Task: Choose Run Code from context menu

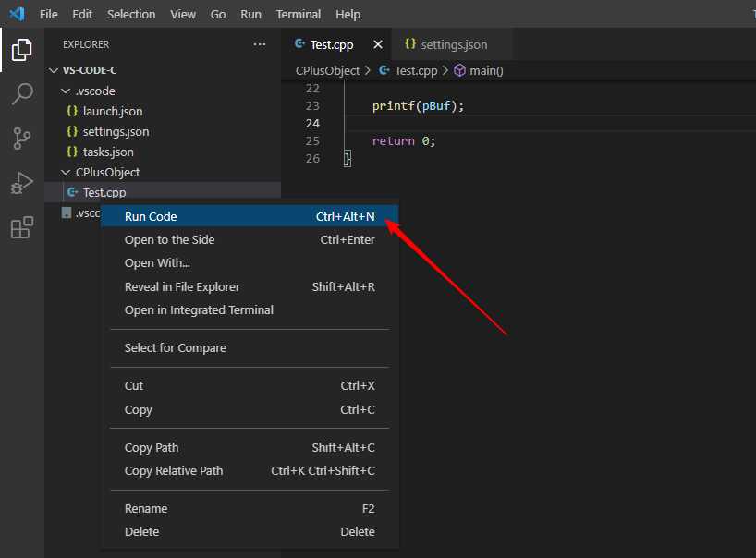Action: click(x=250, y=216)
